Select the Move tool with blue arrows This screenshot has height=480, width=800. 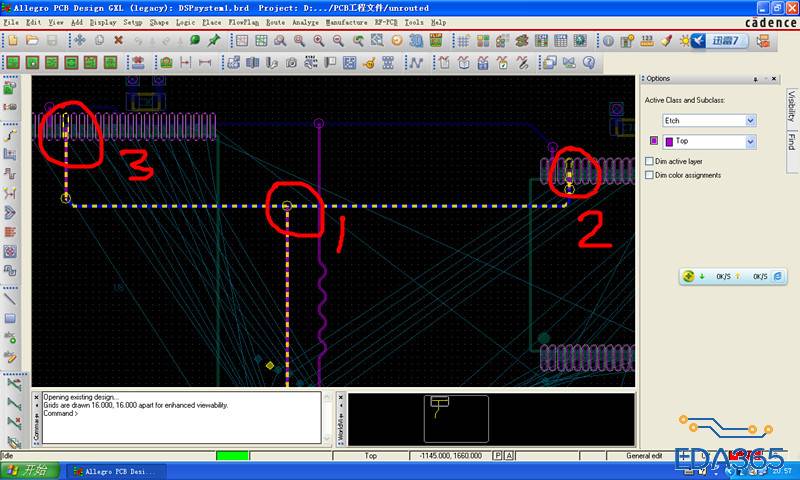[79, 40]
